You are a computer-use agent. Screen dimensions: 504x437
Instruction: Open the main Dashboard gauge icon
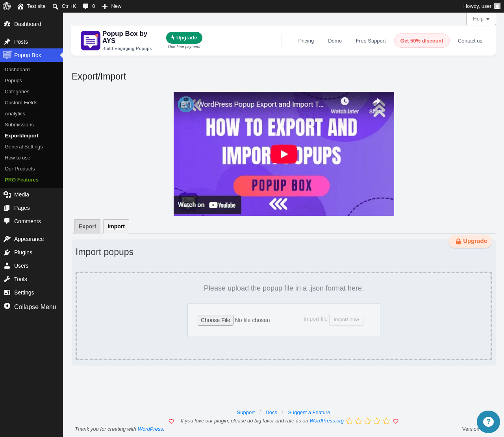pos(7,24)
